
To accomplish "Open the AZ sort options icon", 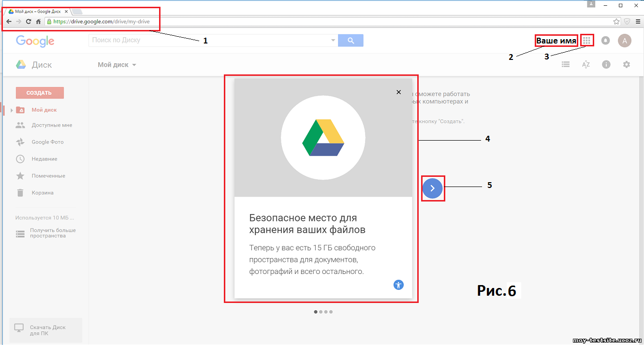I will [x=585, y=64].
